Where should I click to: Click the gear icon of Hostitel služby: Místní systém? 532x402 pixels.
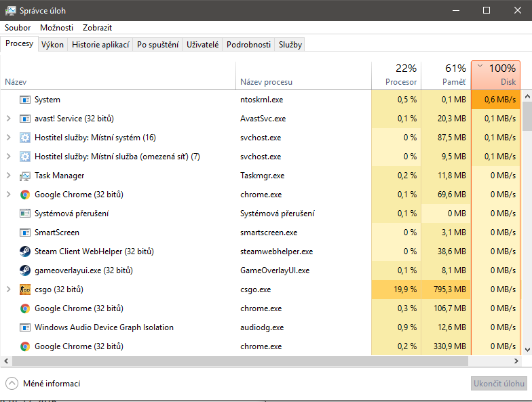tap(25, 138)
